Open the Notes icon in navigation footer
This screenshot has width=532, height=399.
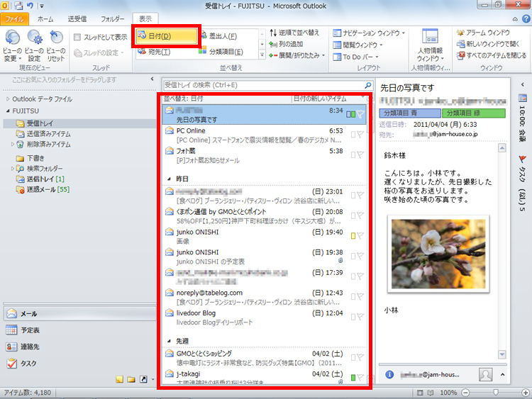coord(119,379)
